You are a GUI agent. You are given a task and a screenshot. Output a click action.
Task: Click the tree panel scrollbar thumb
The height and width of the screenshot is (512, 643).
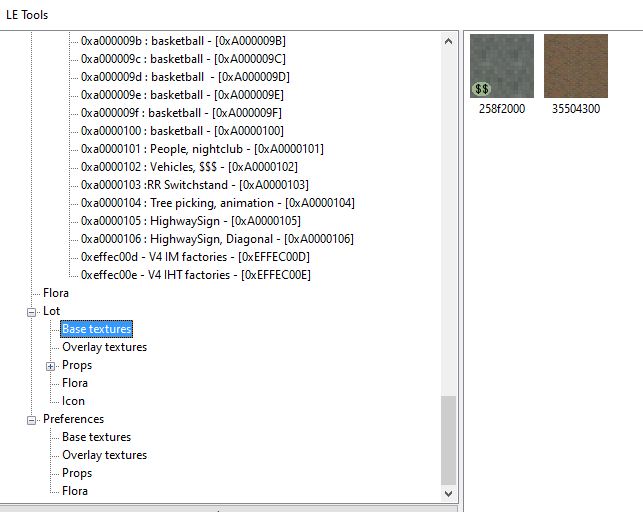tap(448, 440)
